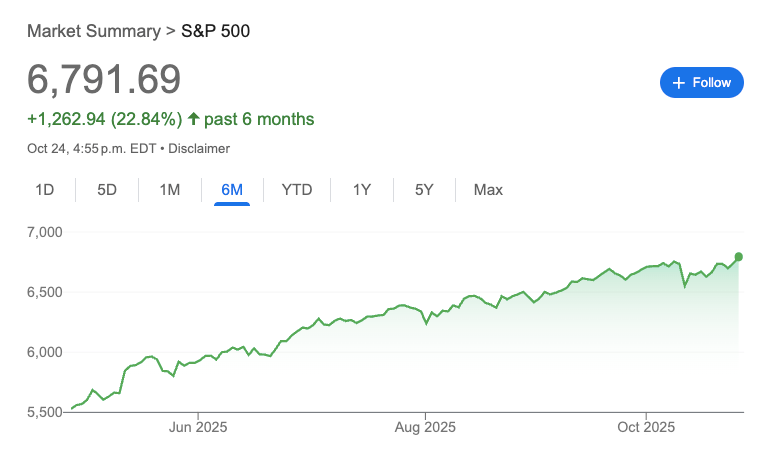Select the Max time range
This screenshot has width=769, height=449.
point(488,190)
